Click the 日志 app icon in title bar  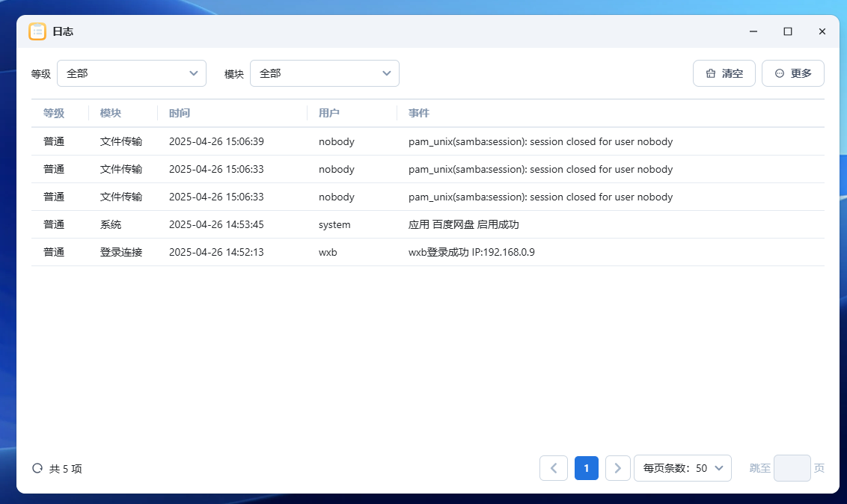click(x=37, y=31)
